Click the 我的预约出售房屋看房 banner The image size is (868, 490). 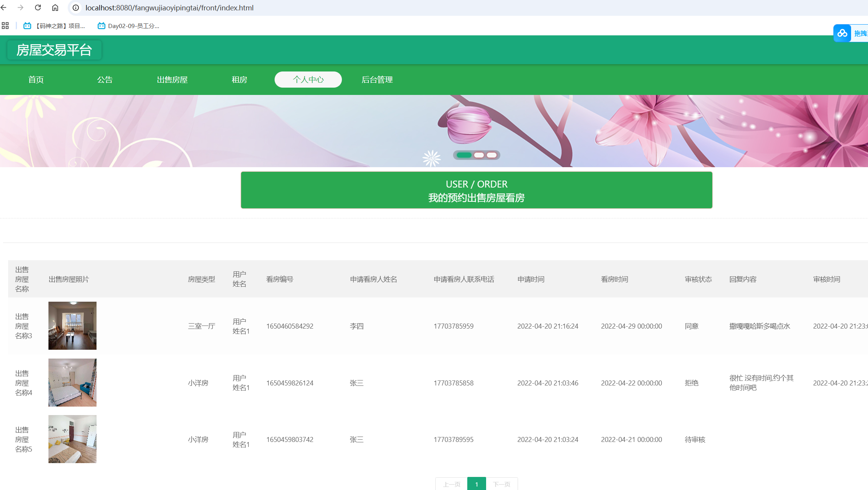(x=476, y=190)
